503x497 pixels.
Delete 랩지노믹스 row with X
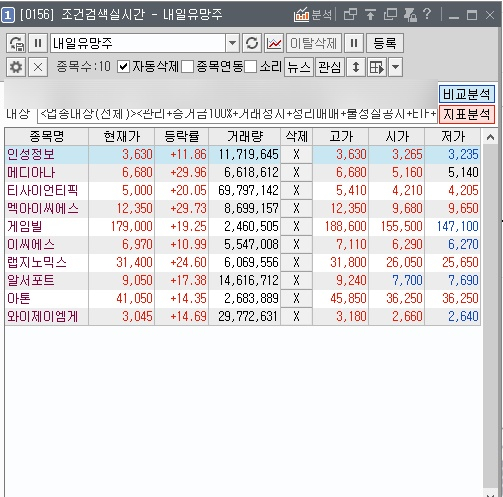tap(296, 262)
